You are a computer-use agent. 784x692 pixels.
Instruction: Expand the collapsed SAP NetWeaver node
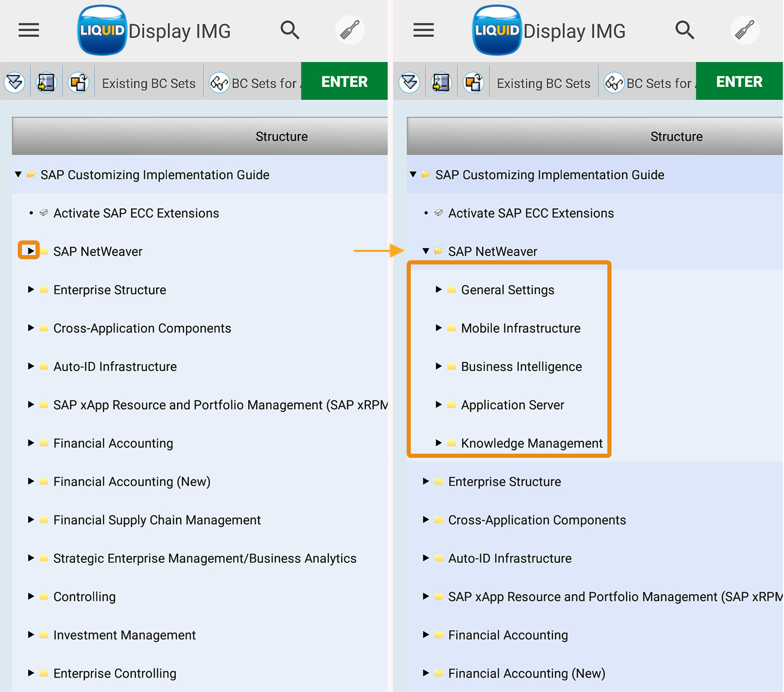pyautogui.click(x=30, y=251)
